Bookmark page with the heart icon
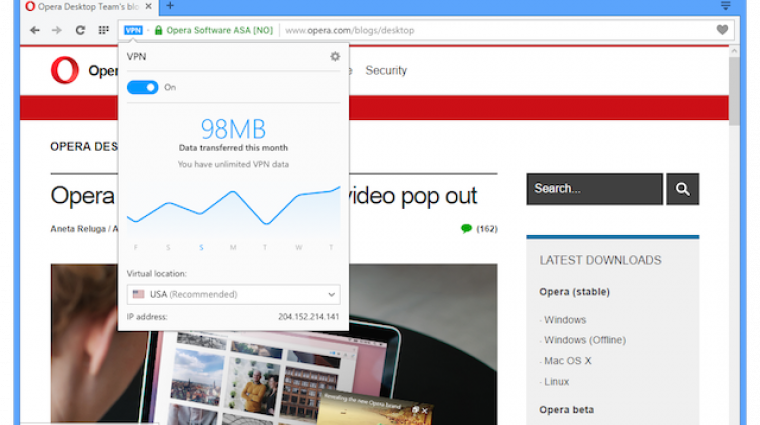The height and width of the screenshot is (425, 760). coord(722,30)
